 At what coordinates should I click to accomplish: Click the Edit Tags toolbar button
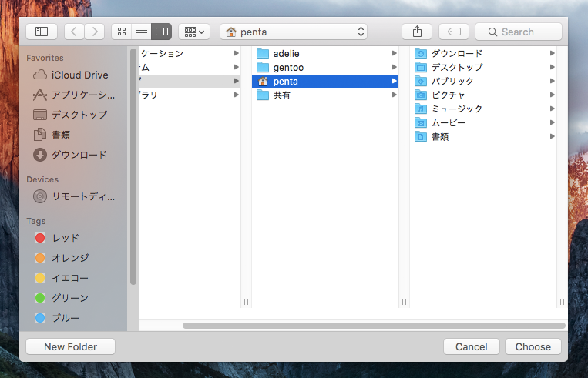pyautogui.click(x=454, y=32)
